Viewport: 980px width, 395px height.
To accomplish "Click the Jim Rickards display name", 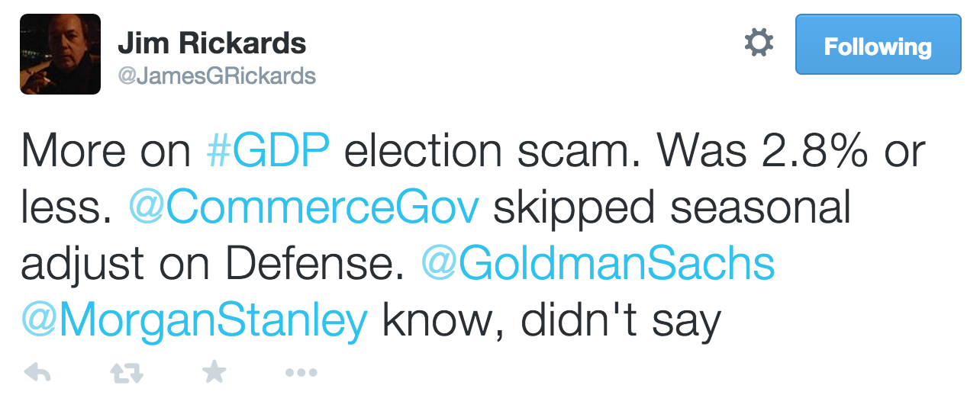I will coord(211,43).
